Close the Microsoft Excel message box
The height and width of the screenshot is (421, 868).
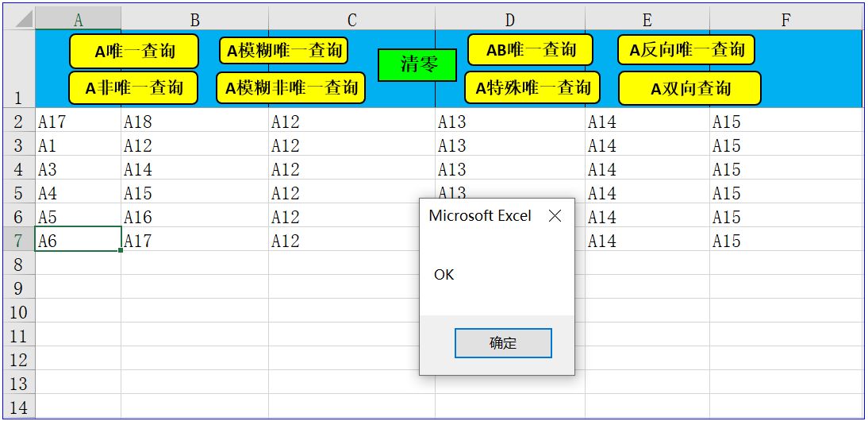click(555, 216)
